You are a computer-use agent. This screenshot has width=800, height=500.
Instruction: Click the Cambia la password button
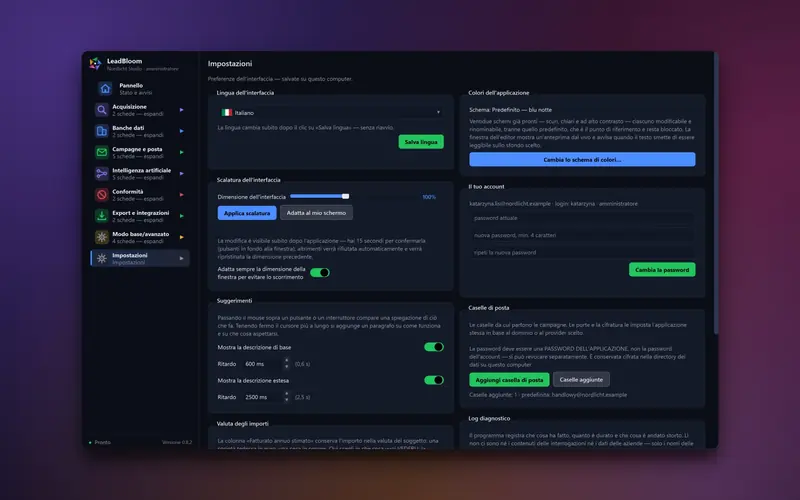click(x=662, y=270)
